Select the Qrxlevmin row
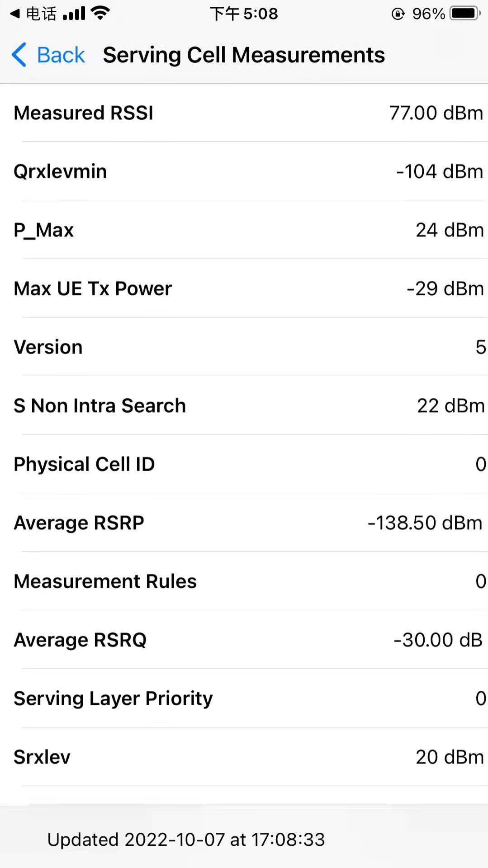 click(244, 171)
